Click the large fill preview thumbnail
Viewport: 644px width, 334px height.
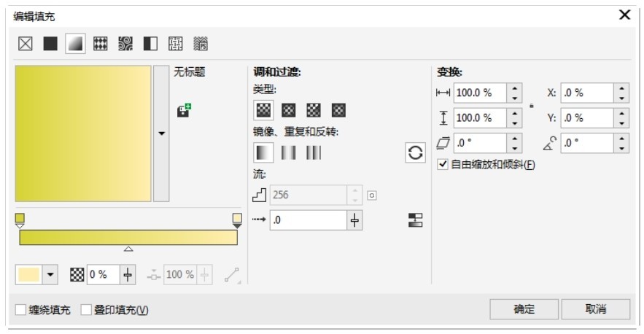click(x=83, y=133)
